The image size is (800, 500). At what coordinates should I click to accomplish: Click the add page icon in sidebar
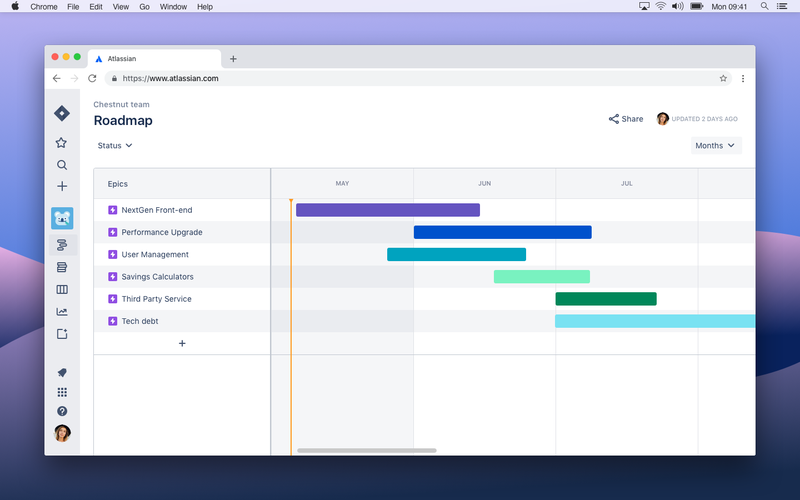(62, 334)
